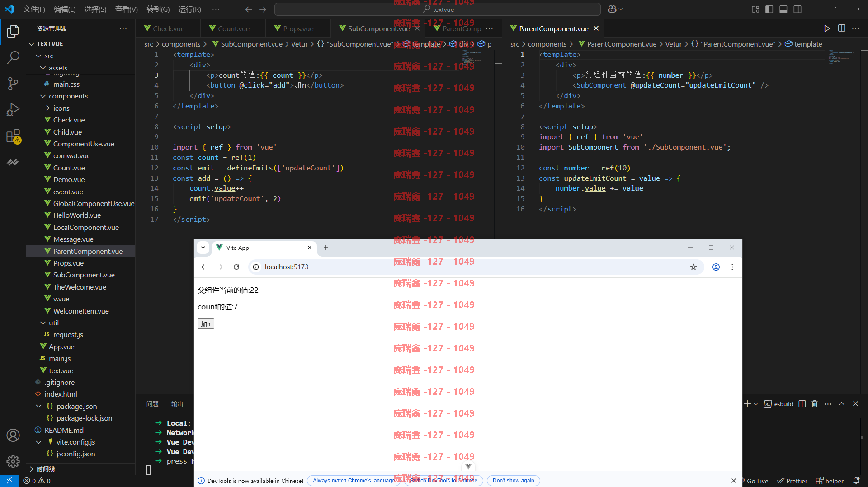Switch to Count.vue tab
This screenshot has width=868, height=487.
click(x=233, y=28)
